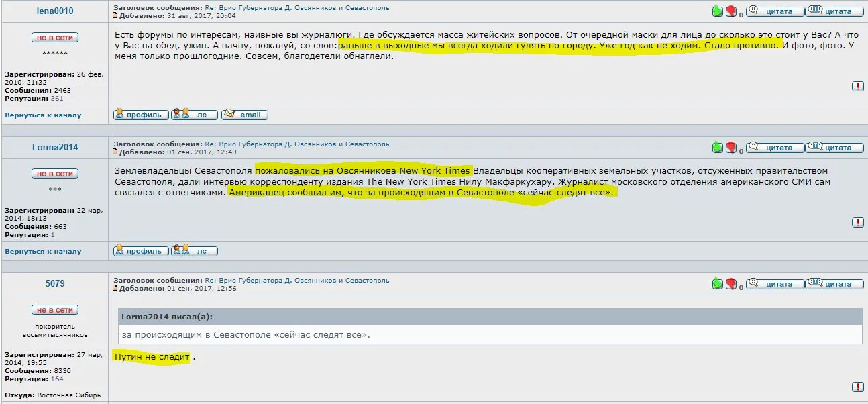
Task: Click the text 'Сообщения: 2463'
Action: pyautogui.click(x=38, y=90)
